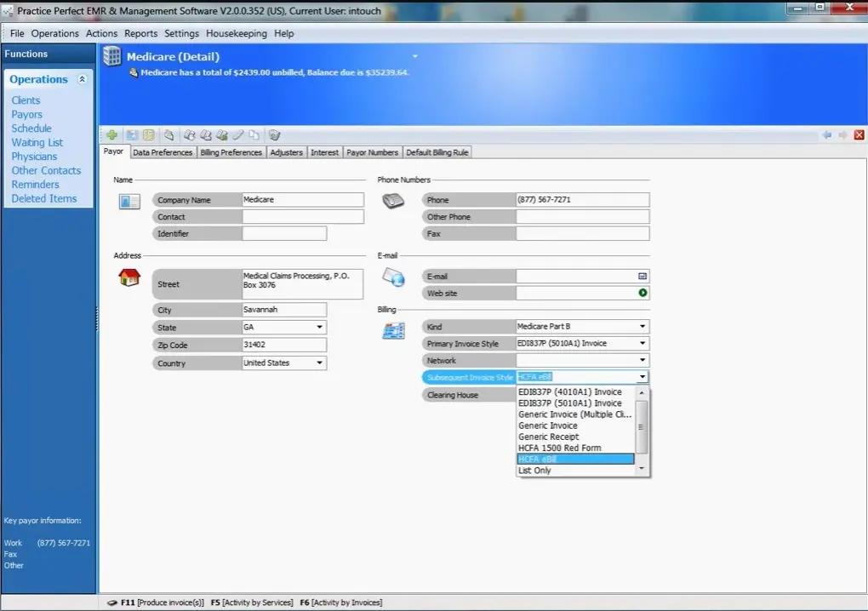Viewport: 868px width, 611px height.
Task: Click the pencil icon to edit payor details
Action: coord(240,134)
